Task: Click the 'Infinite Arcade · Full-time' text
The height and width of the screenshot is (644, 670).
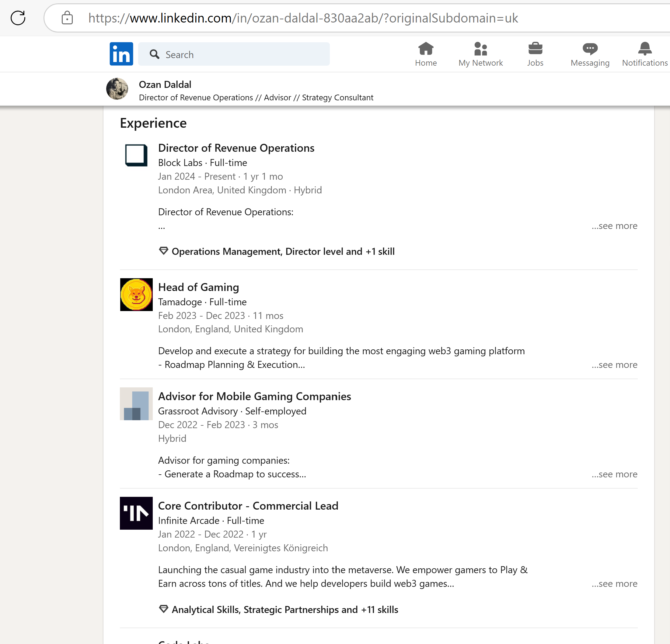Action: pos(211,521)
